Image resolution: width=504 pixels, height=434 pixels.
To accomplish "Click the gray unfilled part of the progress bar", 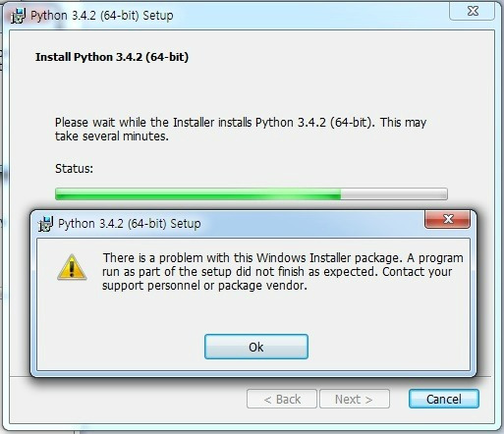I will coord(394,193).
